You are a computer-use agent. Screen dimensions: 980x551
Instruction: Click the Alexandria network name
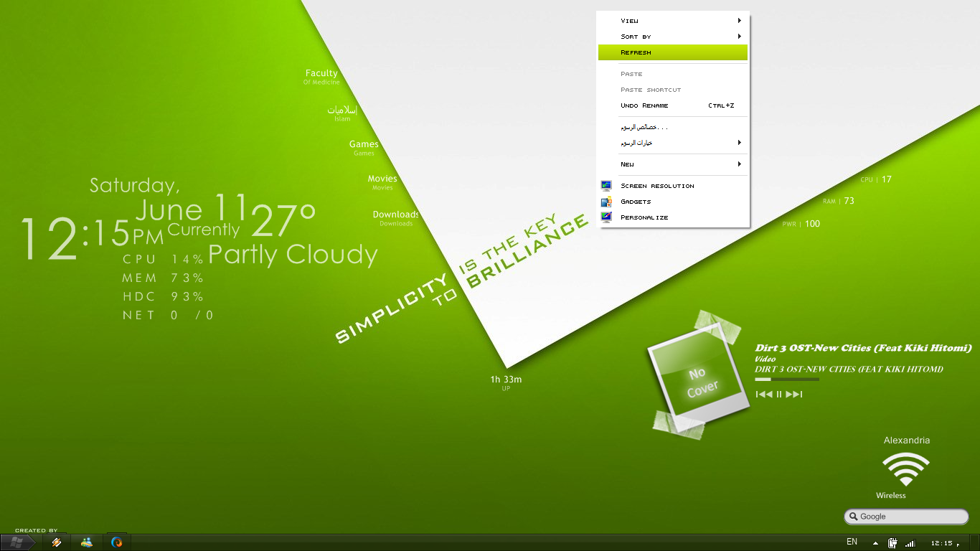tap(906, 441)
